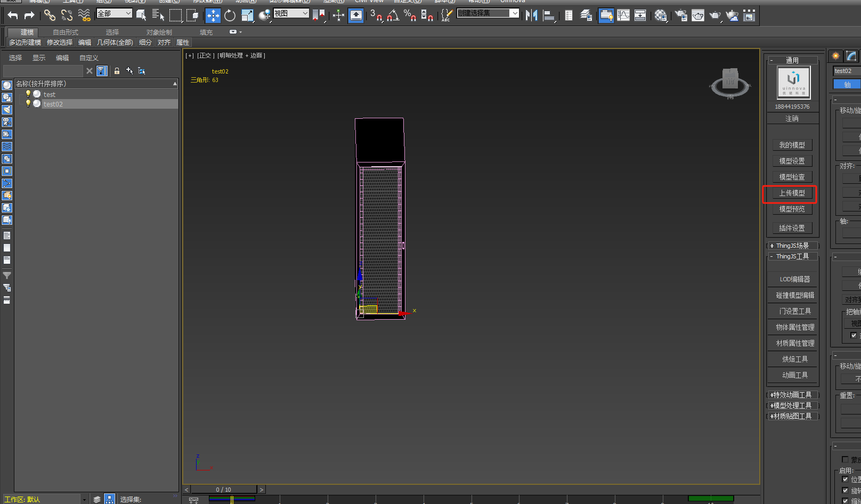The height and width of the screenshot is (504, 861).
Task: Toggle the lock icon in Scene Explorer toolbar
Action: click(117, 71)
